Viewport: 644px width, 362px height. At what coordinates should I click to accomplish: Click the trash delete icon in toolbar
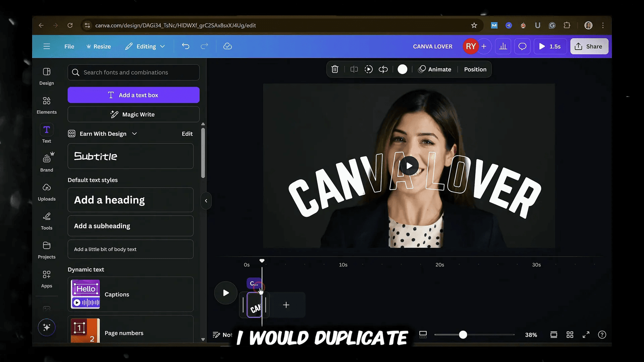334,69
